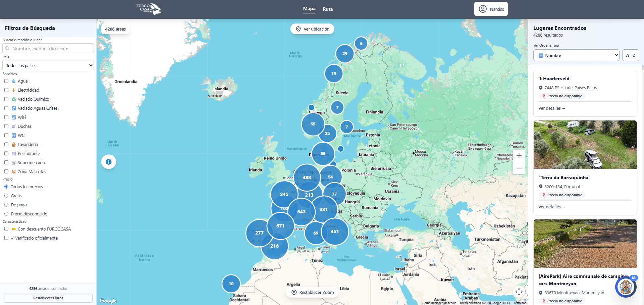The height and width of the screenshot is (305, 644).
Task: Zoom in on the map
Action: [519, 156]
